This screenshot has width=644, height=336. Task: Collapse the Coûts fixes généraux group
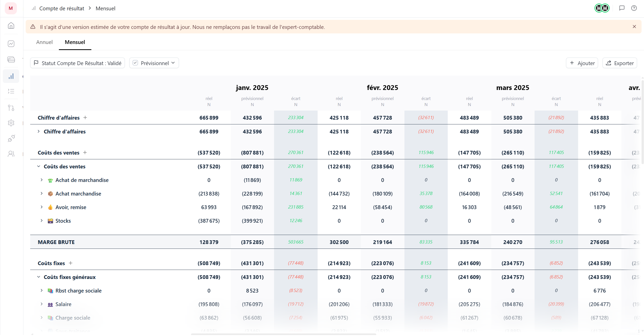39,277
